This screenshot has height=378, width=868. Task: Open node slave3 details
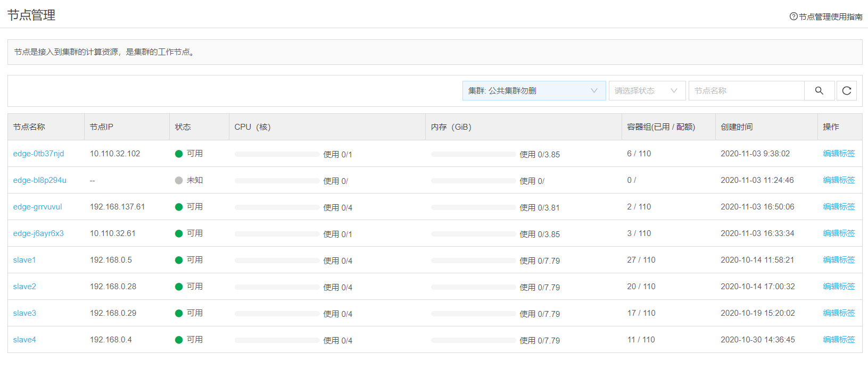(24, 313)
